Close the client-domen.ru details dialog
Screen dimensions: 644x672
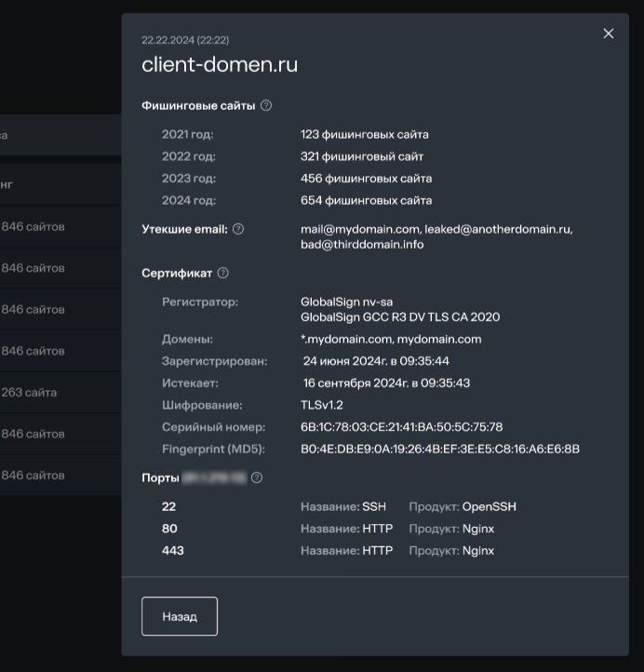(x=609, y=34)
